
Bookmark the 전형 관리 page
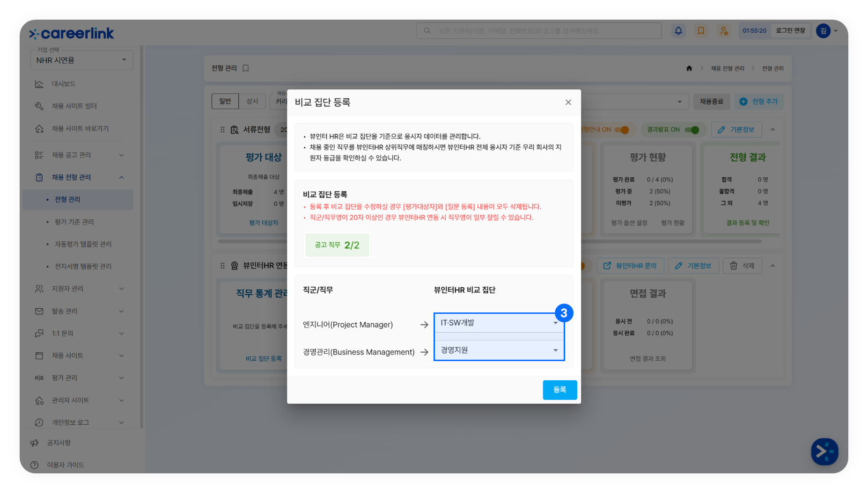246,68
